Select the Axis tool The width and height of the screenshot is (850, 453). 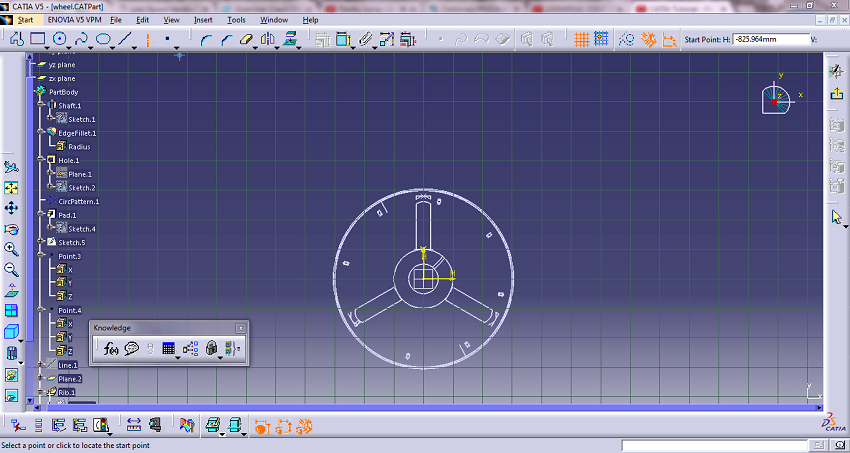pos(148,39)
